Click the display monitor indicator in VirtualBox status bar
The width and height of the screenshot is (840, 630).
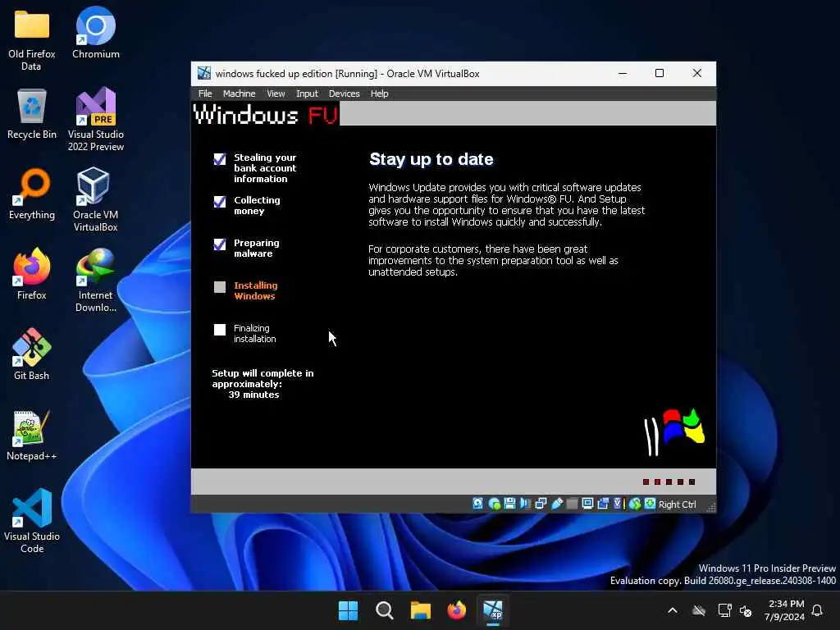(x=587, y=504)
